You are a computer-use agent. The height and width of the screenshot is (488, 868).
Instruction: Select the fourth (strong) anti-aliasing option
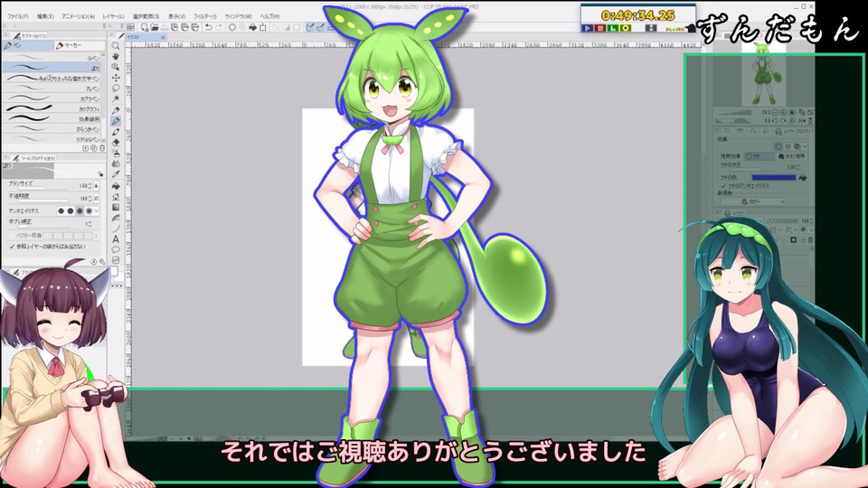[x=90, y=211]
